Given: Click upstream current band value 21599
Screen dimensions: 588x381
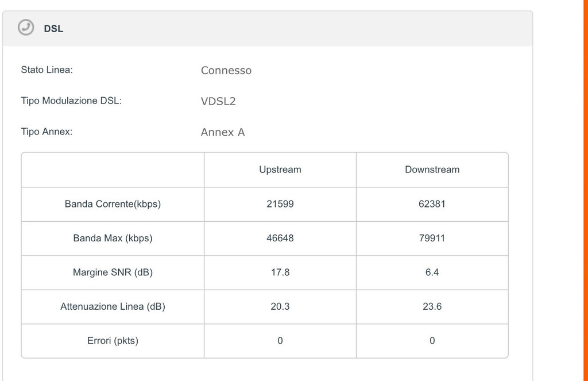Looking at the screenshot, I should pyautogui.click(x=280, y=204).
